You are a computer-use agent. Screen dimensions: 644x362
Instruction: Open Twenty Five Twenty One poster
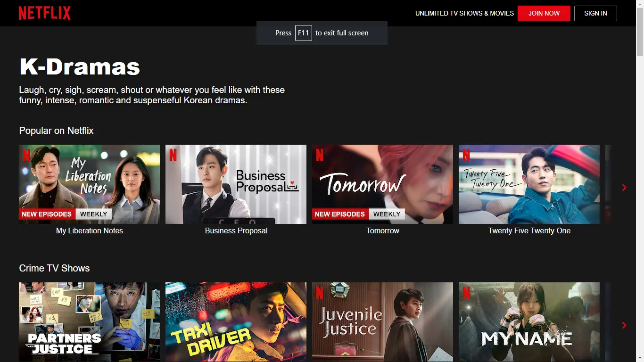click(x=529, y=184)
